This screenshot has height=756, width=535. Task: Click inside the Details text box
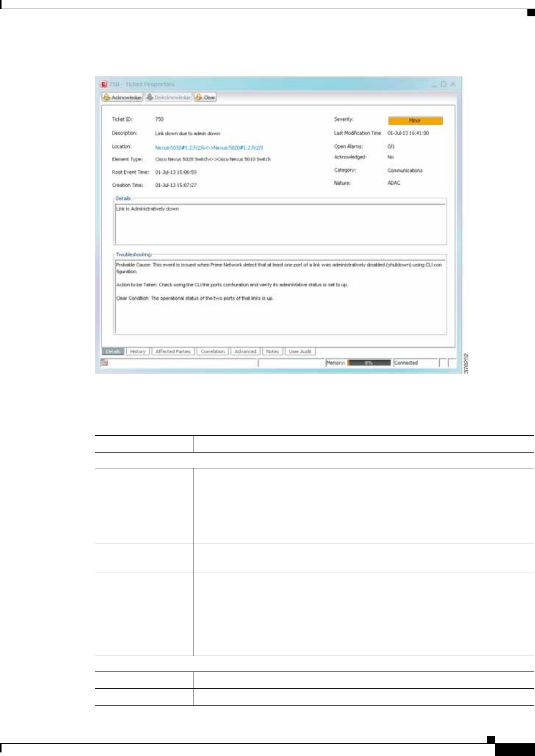(280, 224)
